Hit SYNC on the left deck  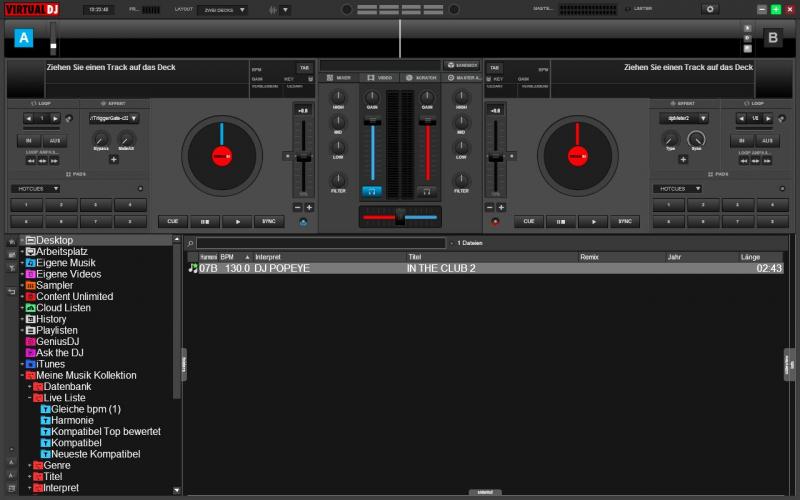coord(269,221)
